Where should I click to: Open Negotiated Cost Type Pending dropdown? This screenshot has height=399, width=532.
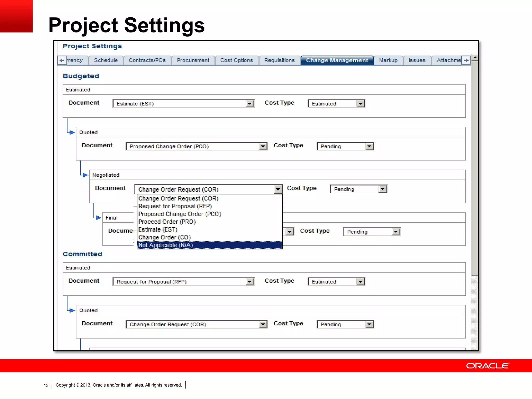click(x=358, y=189)
